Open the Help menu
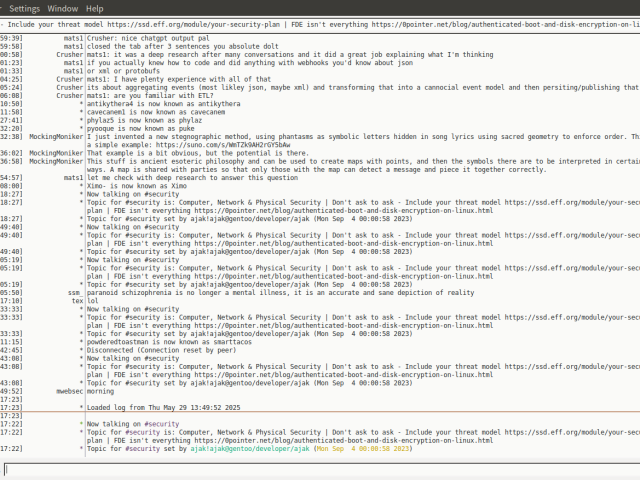640x480 pixels. coord(94,8)
